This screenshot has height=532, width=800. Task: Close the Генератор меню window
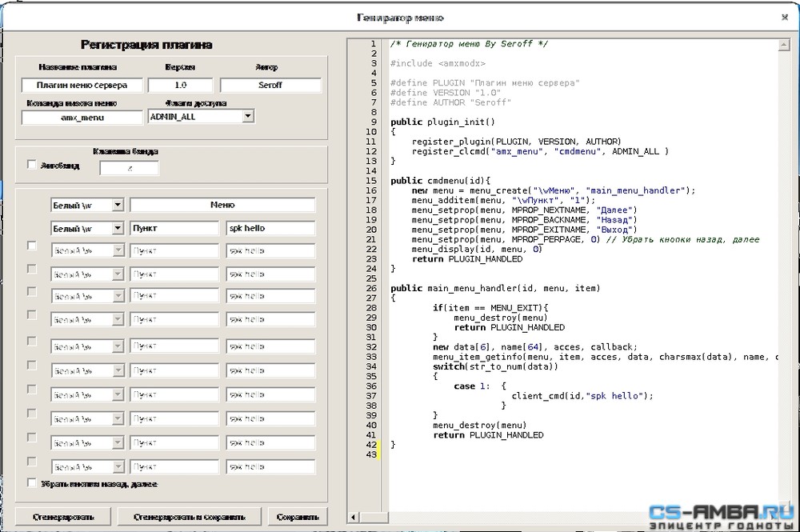(x=785, y=18)
